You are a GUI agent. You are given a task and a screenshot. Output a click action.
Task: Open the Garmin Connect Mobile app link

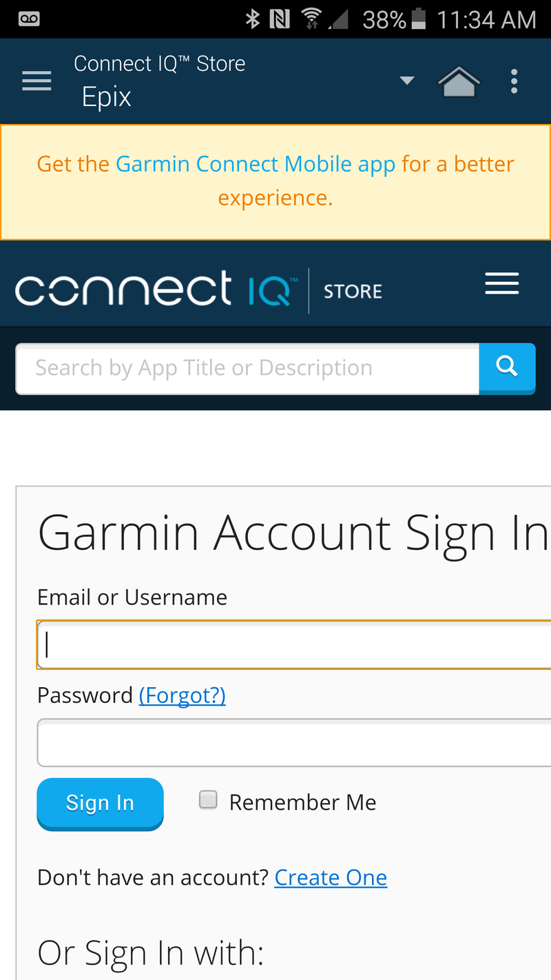tap(256, 164)
